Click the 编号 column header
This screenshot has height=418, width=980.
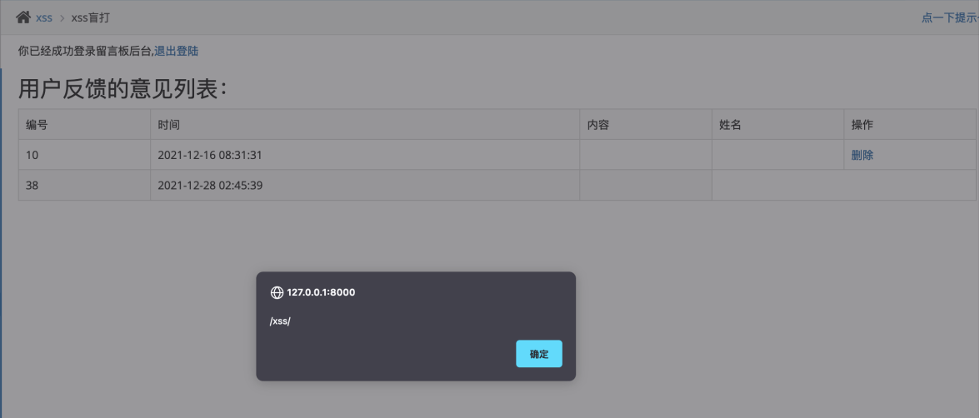coord(84,124)
